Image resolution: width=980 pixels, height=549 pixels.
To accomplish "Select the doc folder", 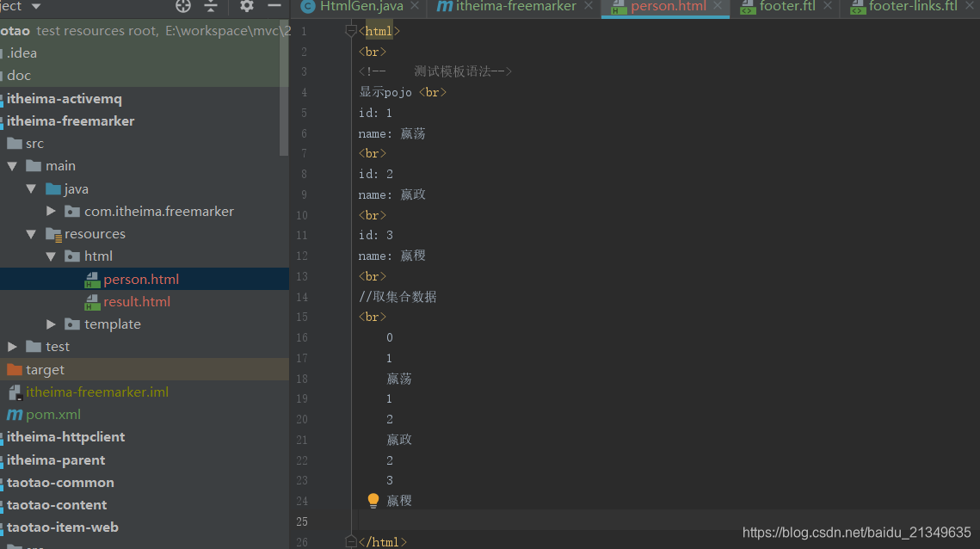I will click(19, 76).
